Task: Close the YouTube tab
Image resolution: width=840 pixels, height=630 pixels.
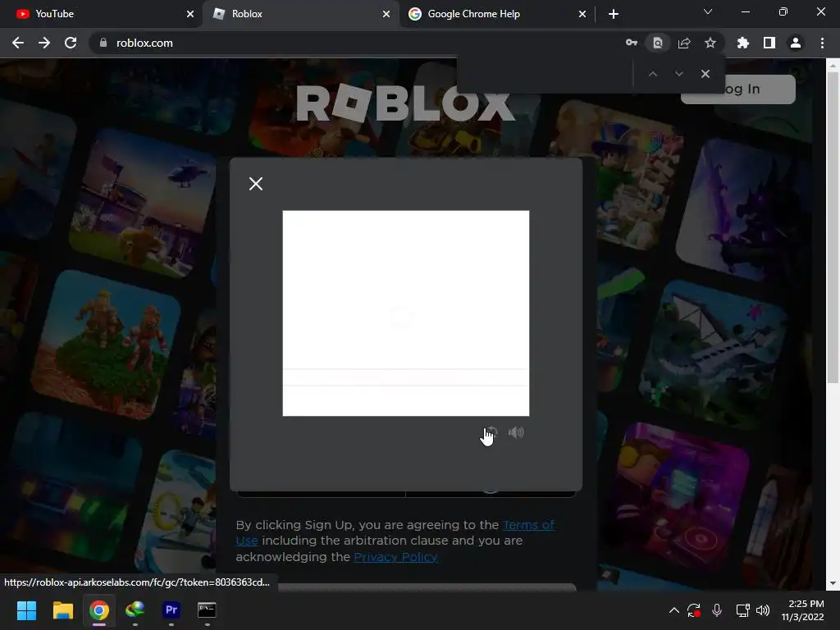Action: pos(190,14)
